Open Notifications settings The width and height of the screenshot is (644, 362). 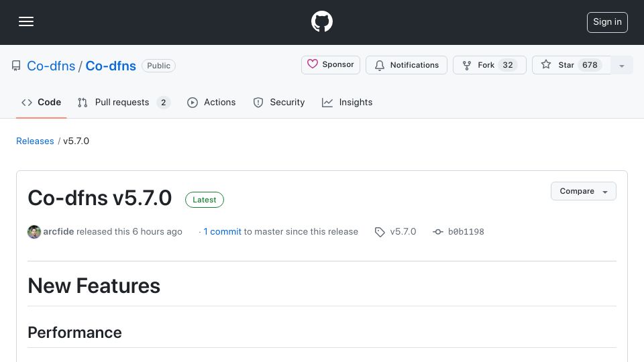click(407, 65)
